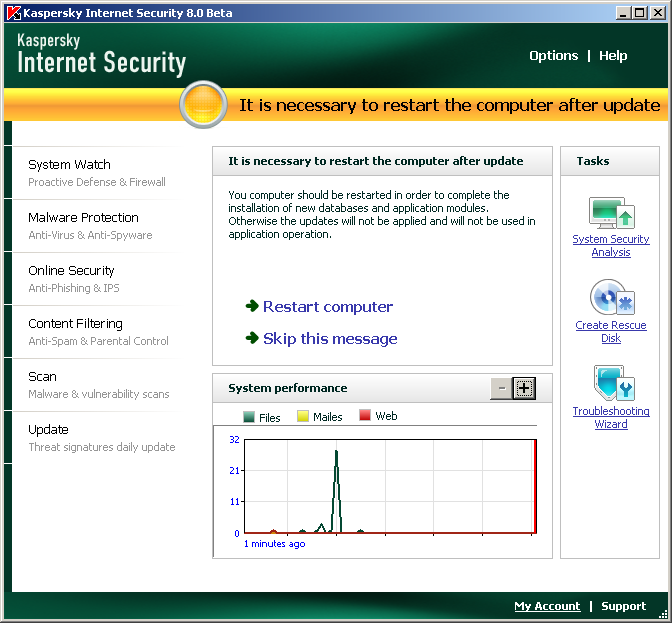Open the Troubleshooting Wizard link
Viewport: 672px width, 623px height.
611,418
